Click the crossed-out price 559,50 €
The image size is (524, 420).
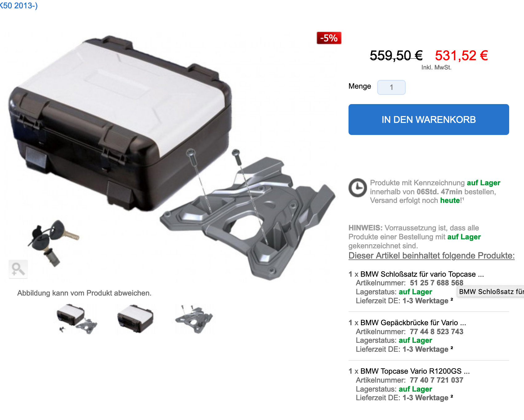point(396,56)
